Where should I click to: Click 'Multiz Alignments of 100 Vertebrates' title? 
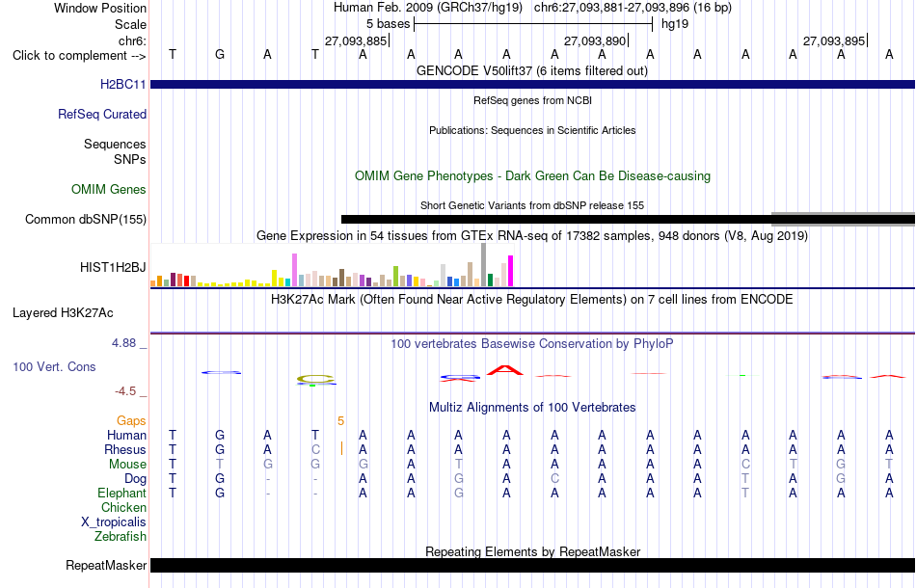532,408
